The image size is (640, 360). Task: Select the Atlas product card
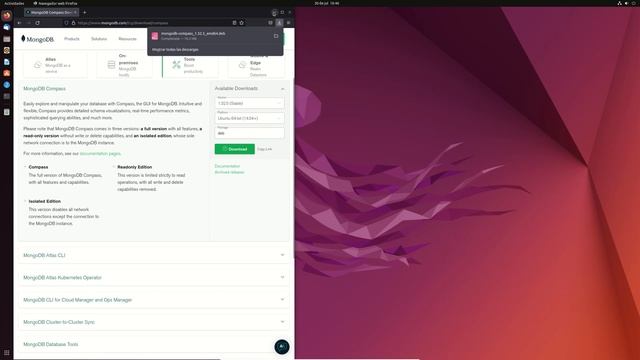(x=55, y=65)
